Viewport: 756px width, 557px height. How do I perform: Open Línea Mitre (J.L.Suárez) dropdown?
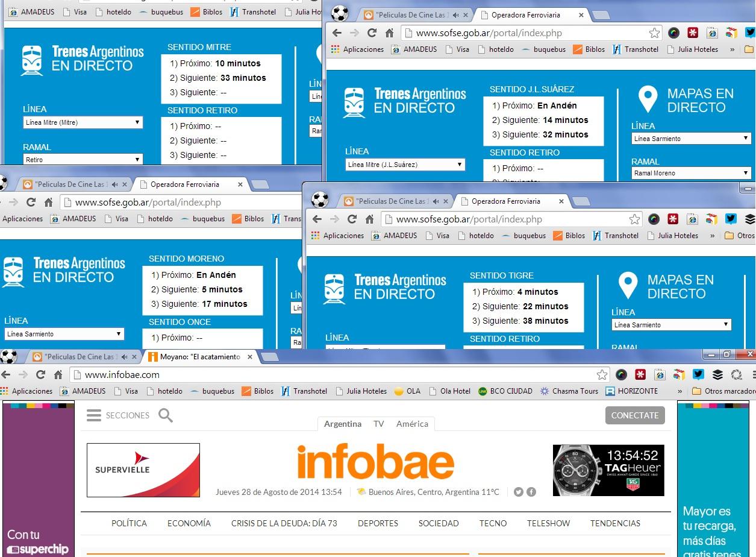405,165
